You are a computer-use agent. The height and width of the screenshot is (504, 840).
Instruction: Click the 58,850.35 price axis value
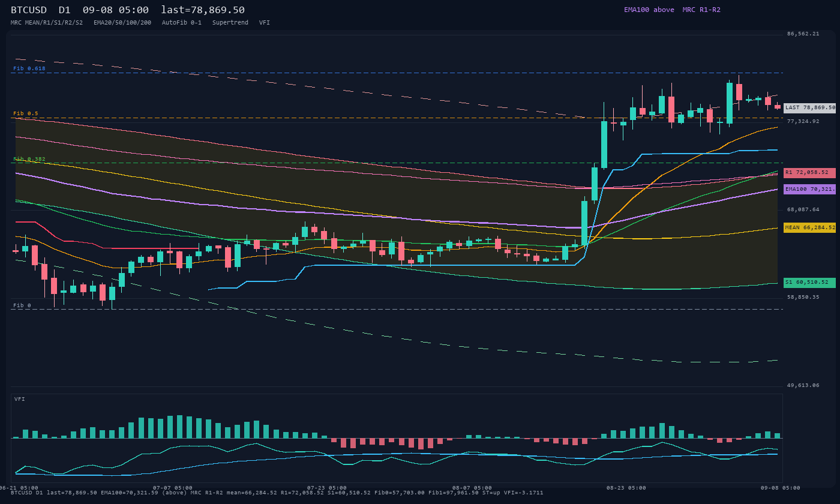pos(803,297)
